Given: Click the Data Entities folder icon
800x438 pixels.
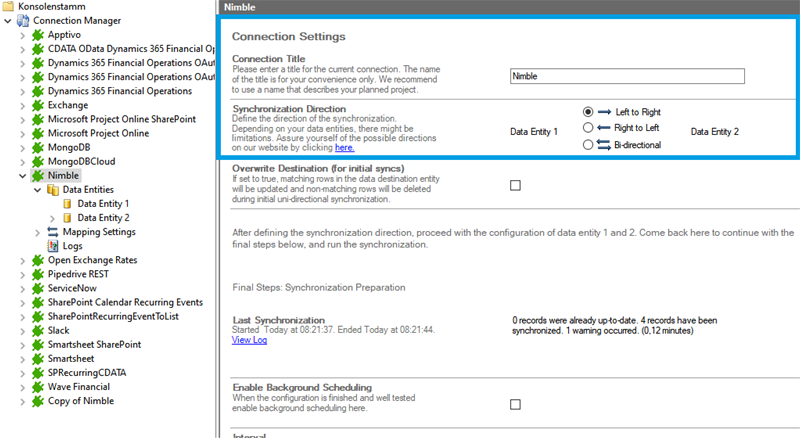Looking at the screenshot, I should point(53,189).
